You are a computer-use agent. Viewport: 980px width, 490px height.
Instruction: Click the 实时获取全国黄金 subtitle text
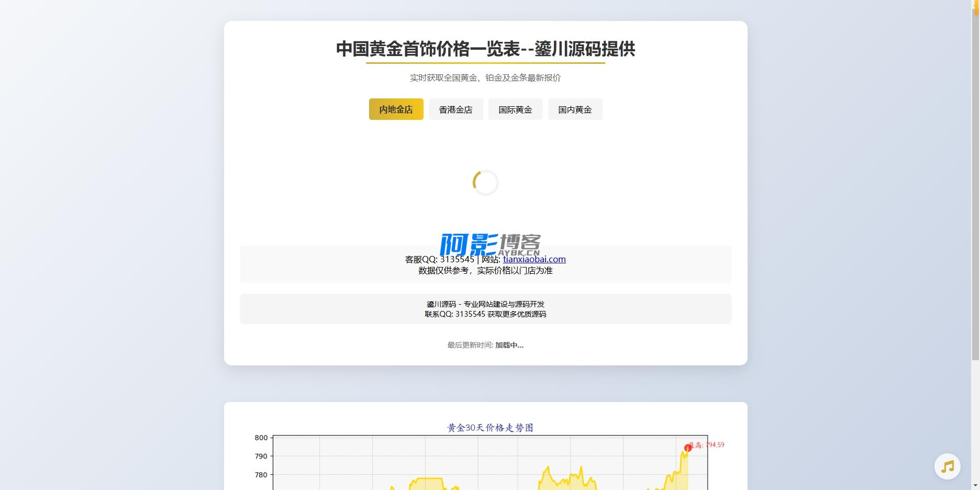coord(485,77)
